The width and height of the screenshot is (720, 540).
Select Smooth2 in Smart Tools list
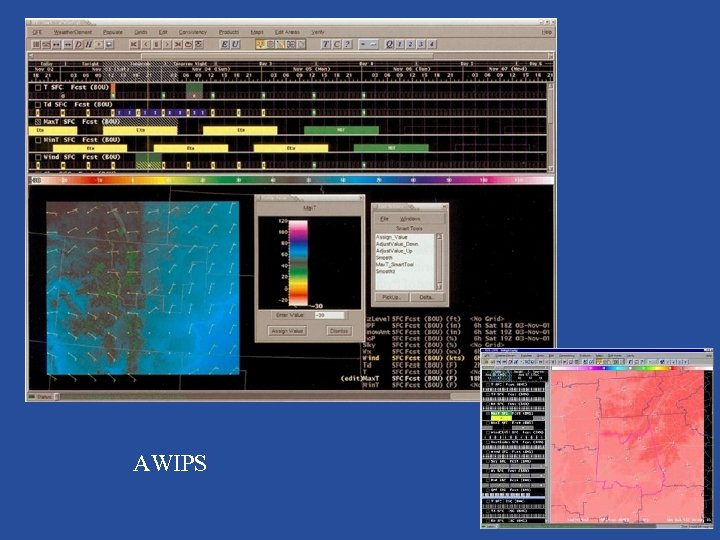[x=385, y=271]
